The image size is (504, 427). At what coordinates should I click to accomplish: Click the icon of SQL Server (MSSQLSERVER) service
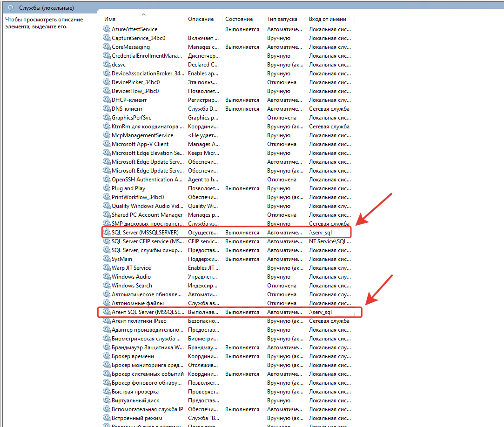point(107,233)
